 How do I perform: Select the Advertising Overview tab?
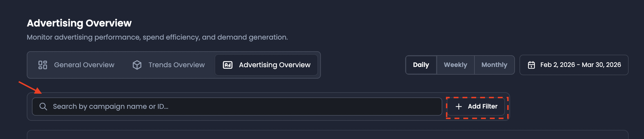pos(266,65)
